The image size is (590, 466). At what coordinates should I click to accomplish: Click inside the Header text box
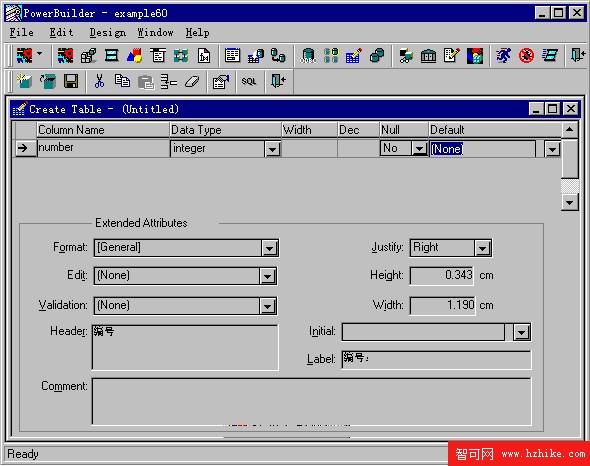pos(185,347)
